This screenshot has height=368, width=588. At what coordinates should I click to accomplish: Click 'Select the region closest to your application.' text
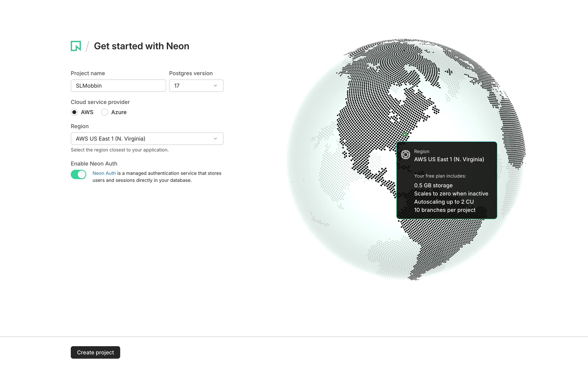coord(120,150)
